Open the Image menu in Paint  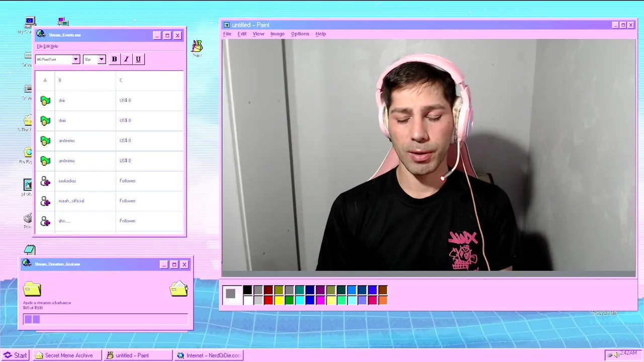tap(277, 34)
